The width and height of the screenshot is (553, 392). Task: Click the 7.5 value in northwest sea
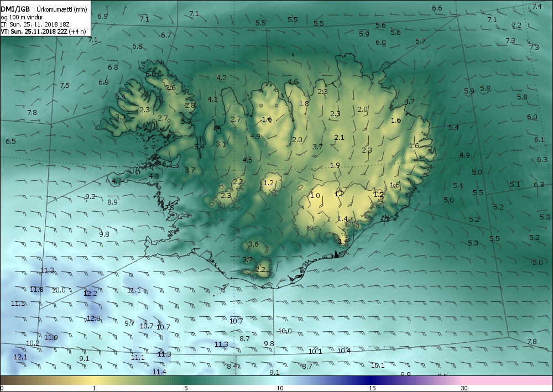[65, 85]
